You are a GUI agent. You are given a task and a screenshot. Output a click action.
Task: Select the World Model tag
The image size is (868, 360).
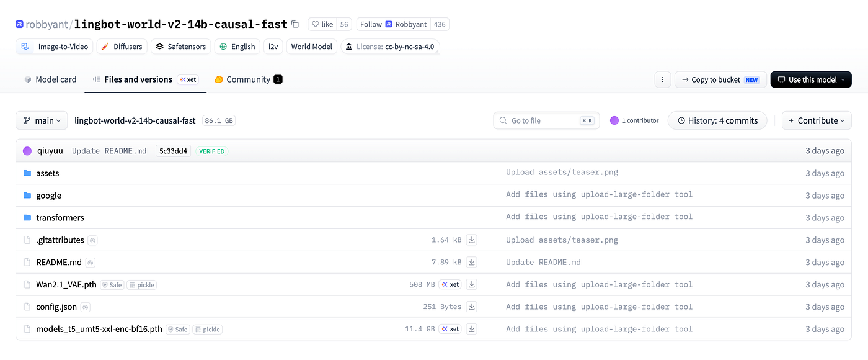pos(312,47)
